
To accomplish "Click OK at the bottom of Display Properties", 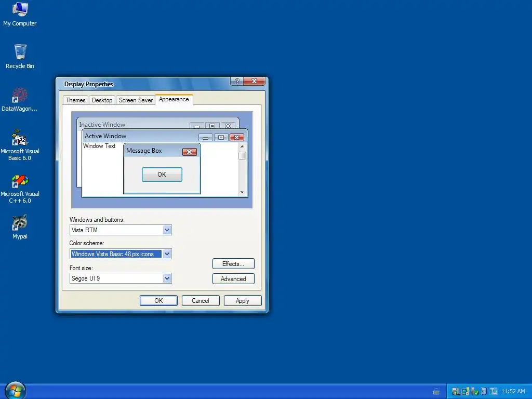I will coord(158,301).
